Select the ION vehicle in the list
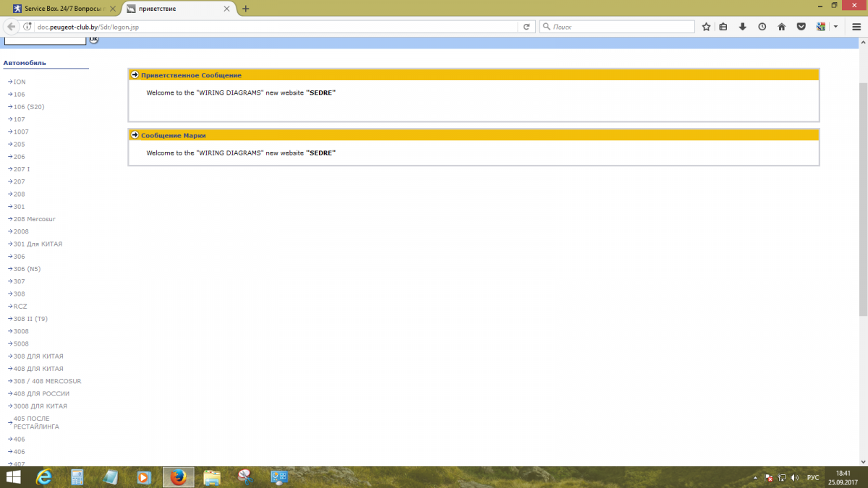 point(20,82)
